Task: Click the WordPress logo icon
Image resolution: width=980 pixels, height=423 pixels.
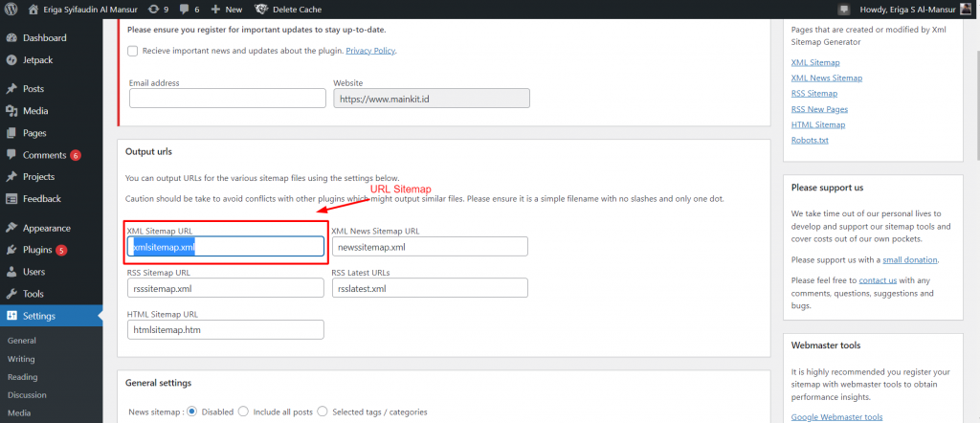Action: [11, 9]
